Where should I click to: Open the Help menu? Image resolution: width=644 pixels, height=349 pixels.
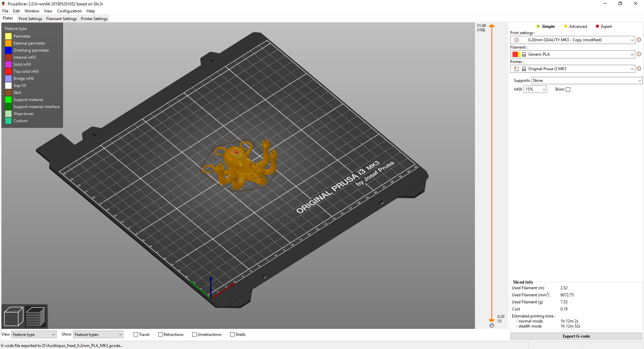(91, 11)
